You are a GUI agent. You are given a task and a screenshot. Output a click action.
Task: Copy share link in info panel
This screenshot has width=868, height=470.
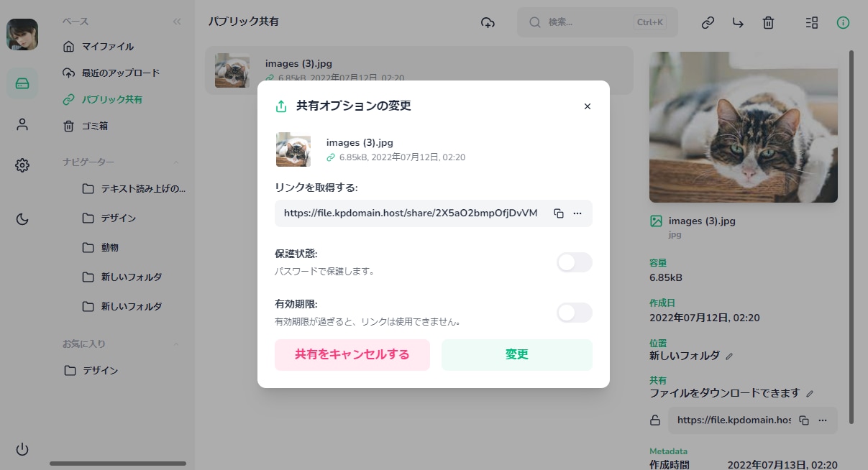coord(805,420)
